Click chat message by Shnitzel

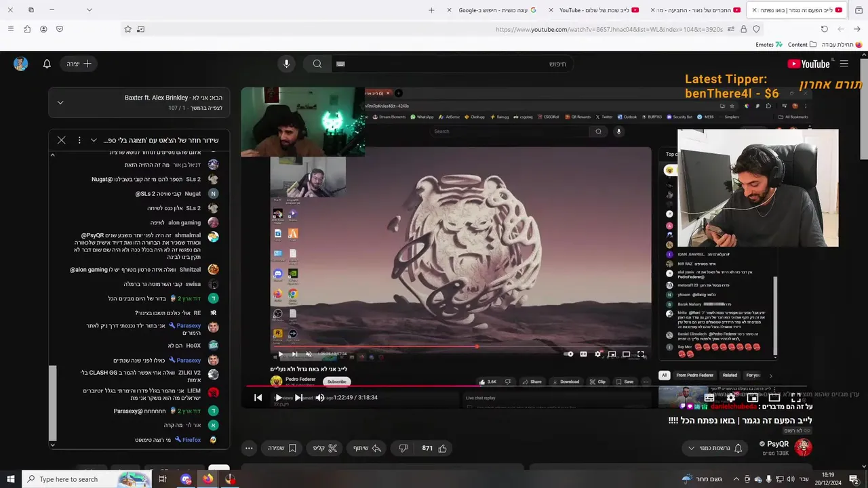pos(144,270)
